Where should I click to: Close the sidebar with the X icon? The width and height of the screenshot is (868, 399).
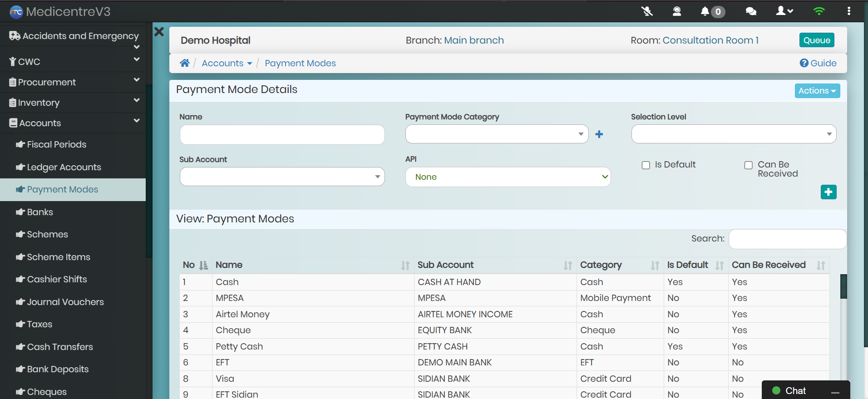coord(159,32)
